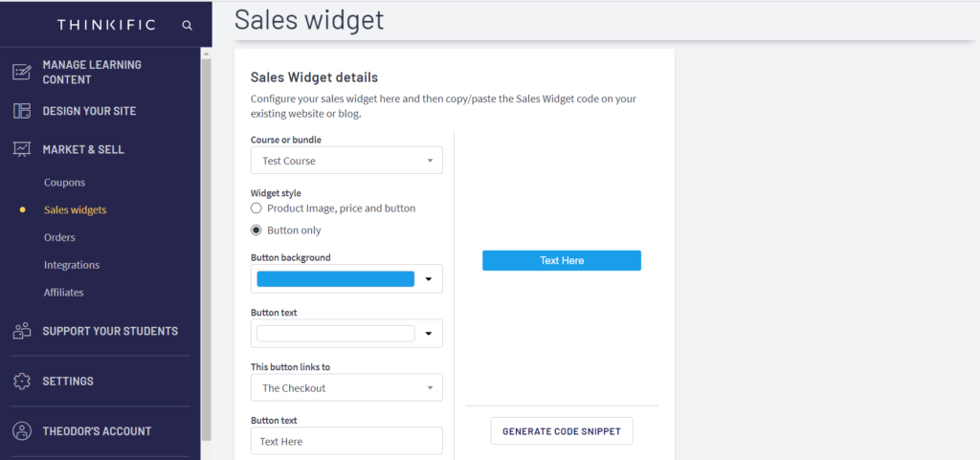980x460 pixels.
Task: Expand the Button text color picker arrow
Action: click(x=429, y=334)
